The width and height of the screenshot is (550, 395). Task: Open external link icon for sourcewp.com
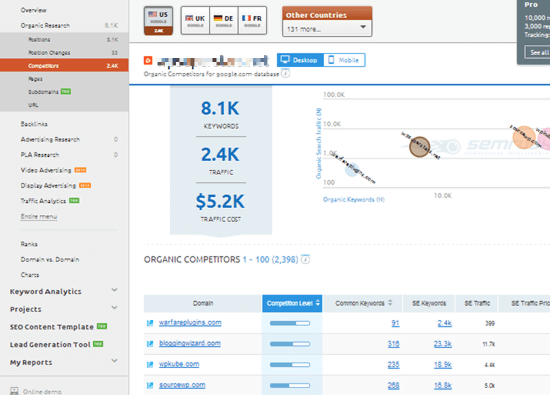150,385
